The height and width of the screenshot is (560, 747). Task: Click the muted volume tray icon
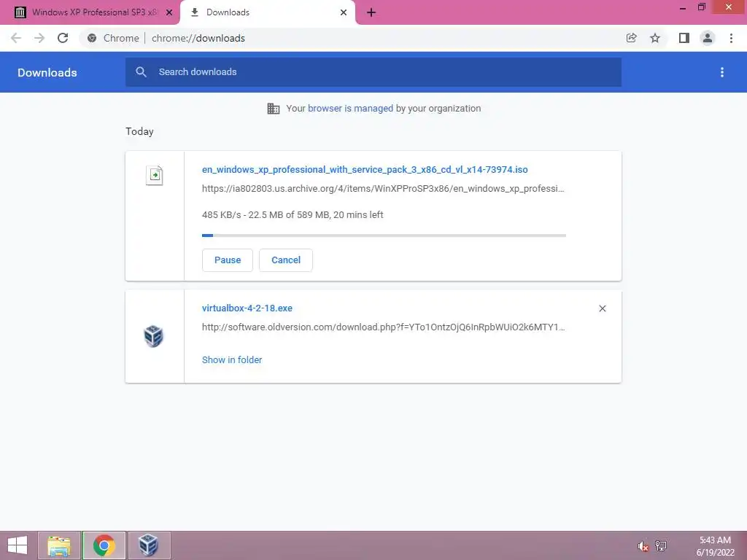pyautogui.click(x=643, y=545)
